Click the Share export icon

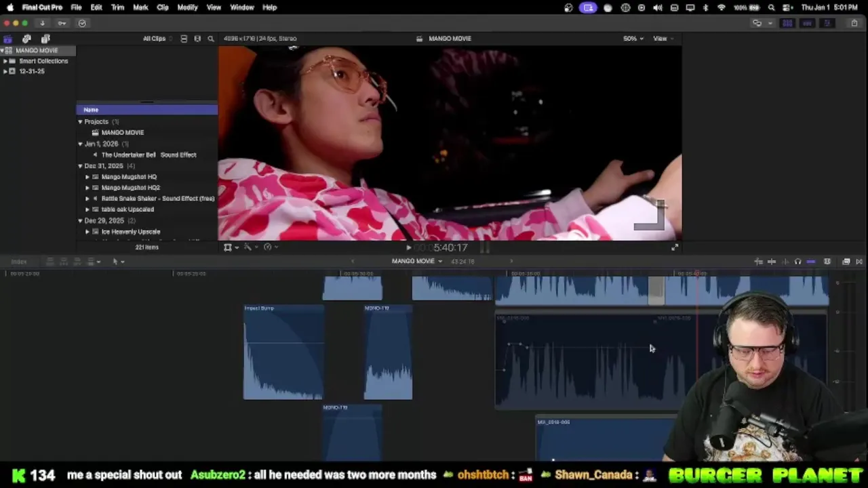(854, 23)
